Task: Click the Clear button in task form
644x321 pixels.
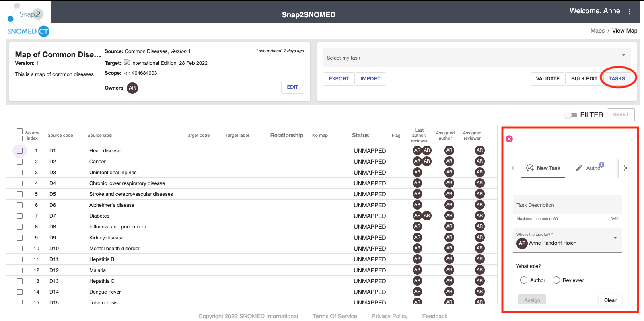Action: point(610,300)
